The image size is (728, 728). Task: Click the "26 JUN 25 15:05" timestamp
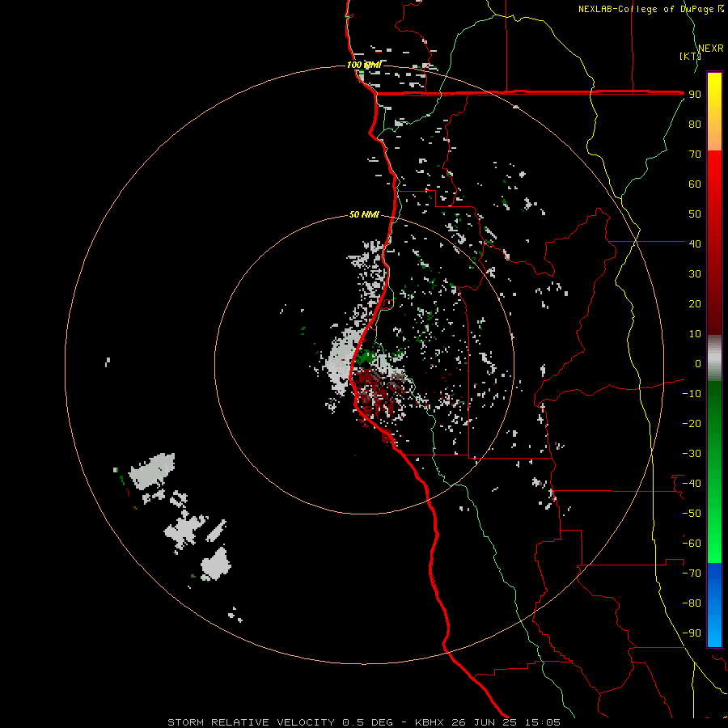pyautogui.click(x=506, y=722)
